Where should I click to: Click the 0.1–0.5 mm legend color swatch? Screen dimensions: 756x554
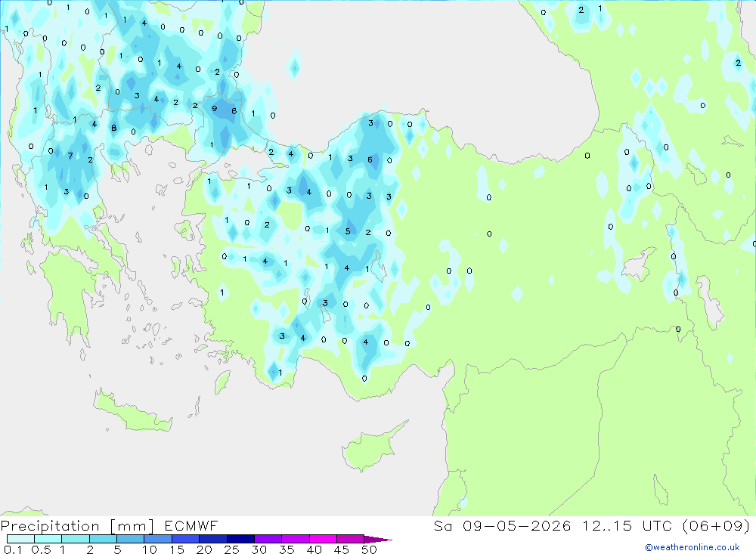coord(20,539)
